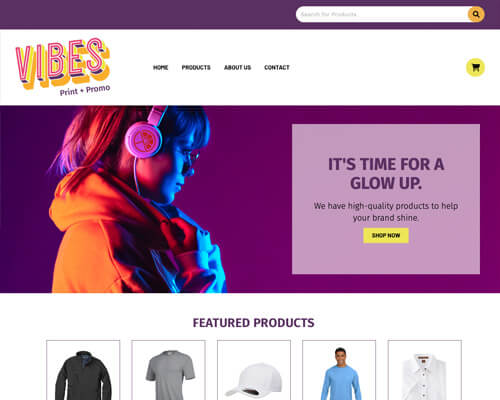The image size is (500, 400).
Task: Select the black jacket product thumbnail
Action: click(83, 370)
